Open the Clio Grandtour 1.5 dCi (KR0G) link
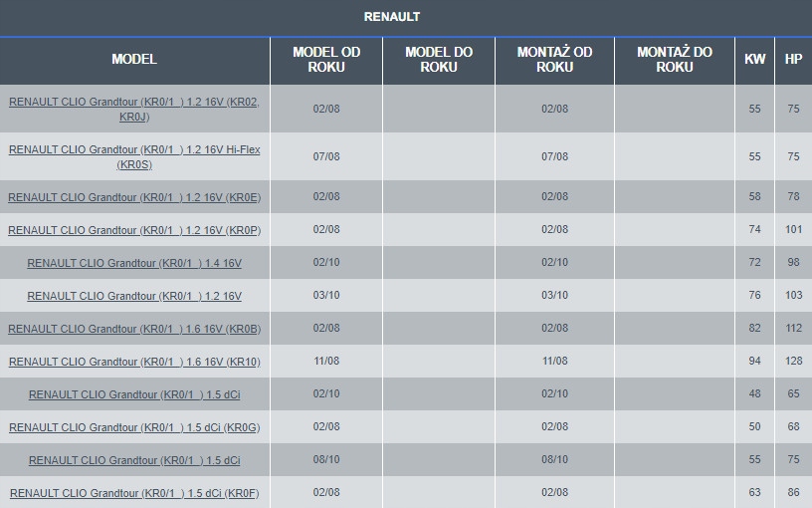 134,427
